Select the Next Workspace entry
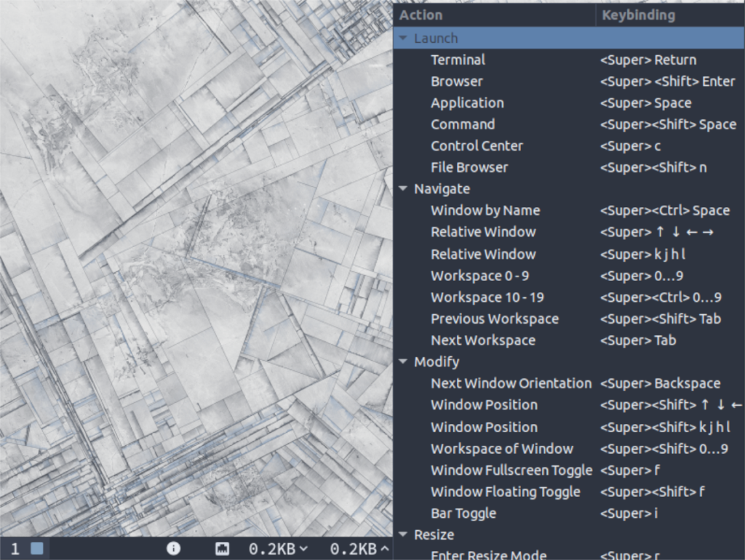The width and height of the screenshot is (745, 560). click(x=482, y=340)
